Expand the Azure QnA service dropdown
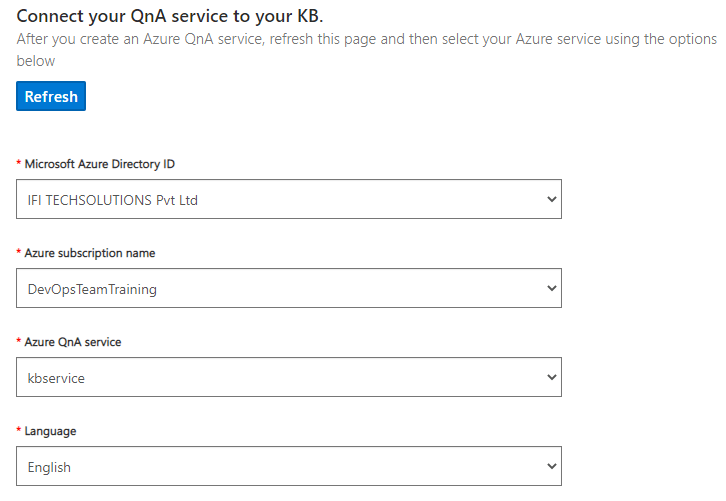 pos(289,377)
